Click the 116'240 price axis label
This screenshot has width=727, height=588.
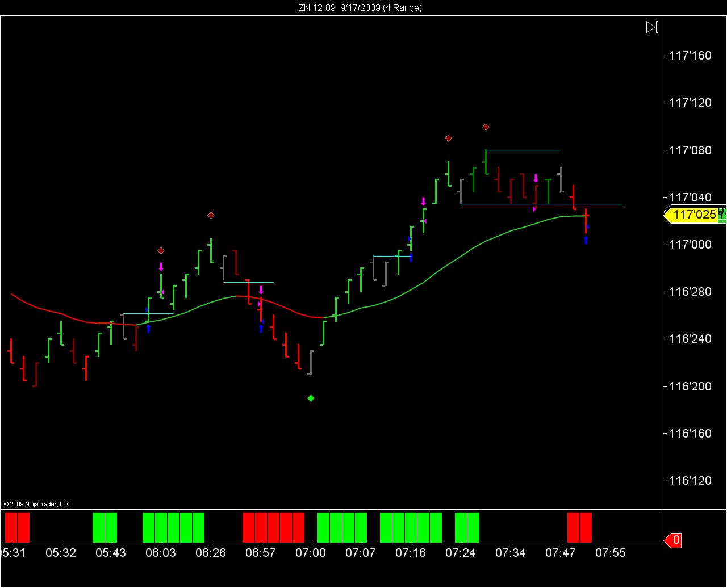(x=690, y=339)
